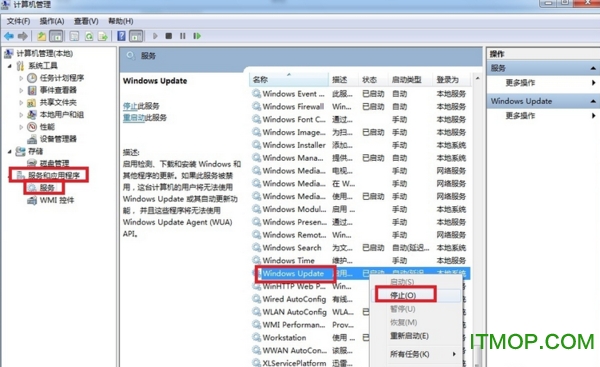Click the Stop Service square icon
Viewport: 600px width, 367px height.
point(168,36)
